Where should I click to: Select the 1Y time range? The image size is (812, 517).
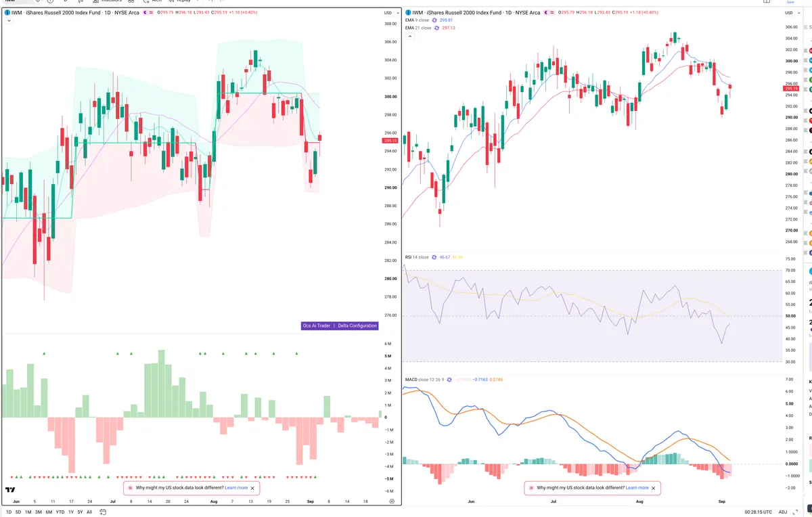point(70,512)
